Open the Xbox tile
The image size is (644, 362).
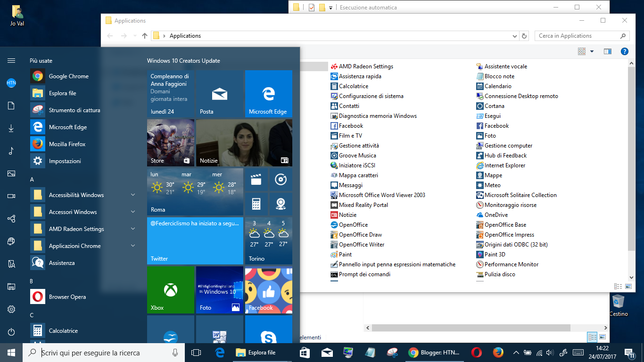click(x=171, y=290)
